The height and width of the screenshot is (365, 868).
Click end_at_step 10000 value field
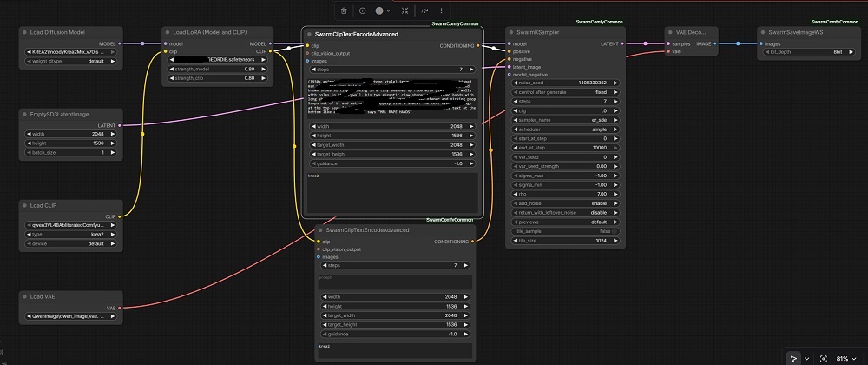point(566,148)
